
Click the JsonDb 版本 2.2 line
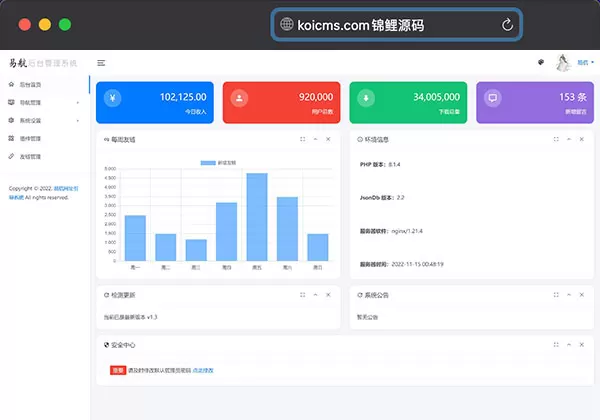[x=382, y=198]
